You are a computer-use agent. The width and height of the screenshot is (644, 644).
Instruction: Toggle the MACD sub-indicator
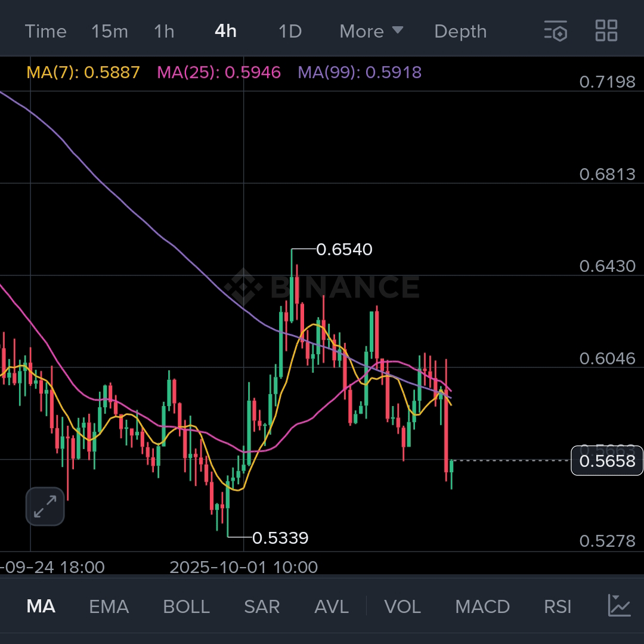pos(482,606)
